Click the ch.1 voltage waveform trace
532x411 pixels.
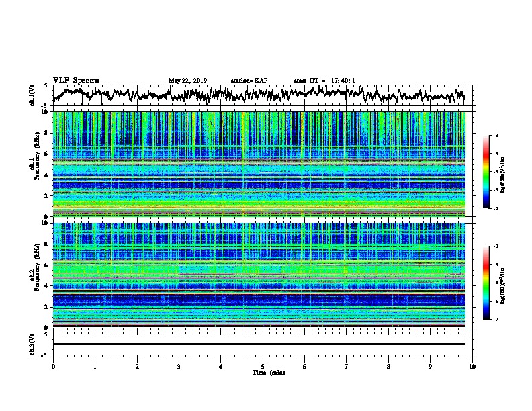pos(259,95)
